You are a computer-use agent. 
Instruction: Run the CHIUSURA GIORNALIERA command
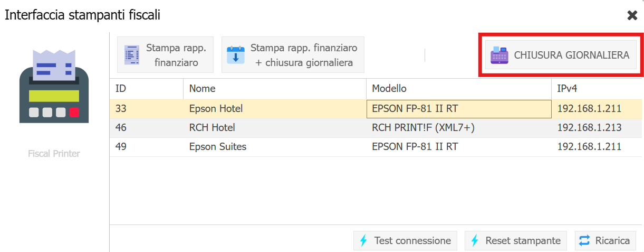point(561,55)
